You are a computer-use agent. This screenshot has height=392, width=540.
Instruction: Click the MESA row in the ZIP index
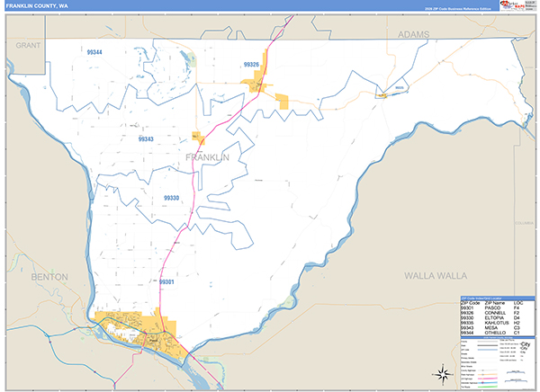tap(498, 328)
